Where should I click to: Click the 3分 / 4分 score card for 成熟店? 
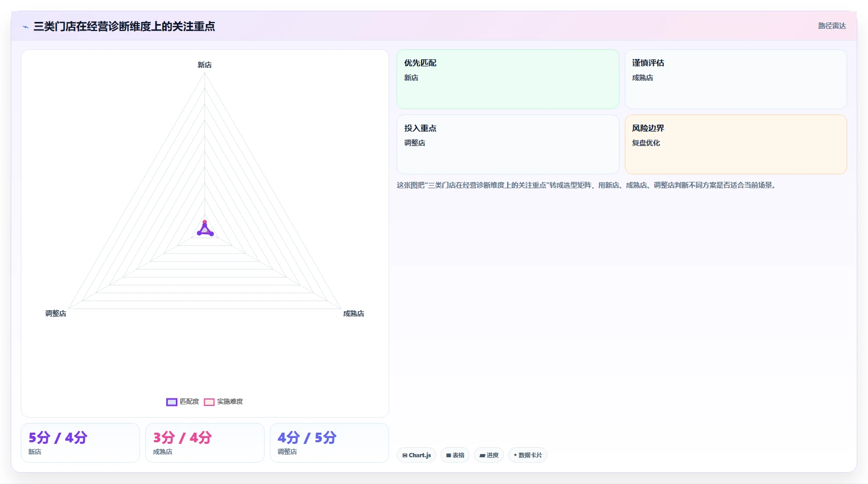tap(205, 443)
